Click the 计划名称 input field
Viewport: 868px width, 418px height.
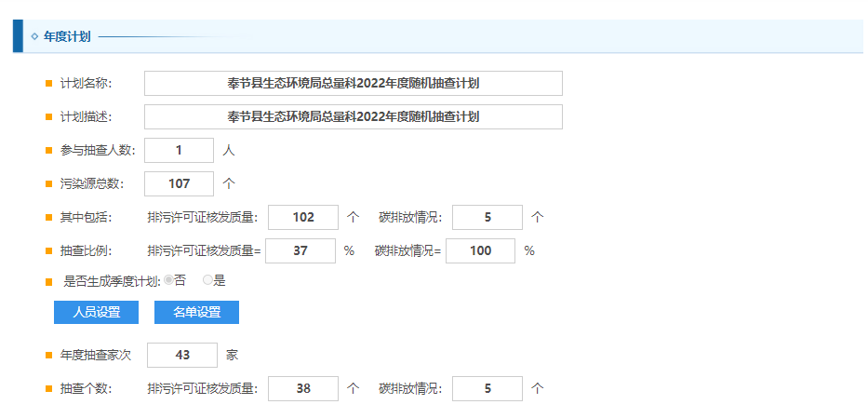tap(354, 83)
